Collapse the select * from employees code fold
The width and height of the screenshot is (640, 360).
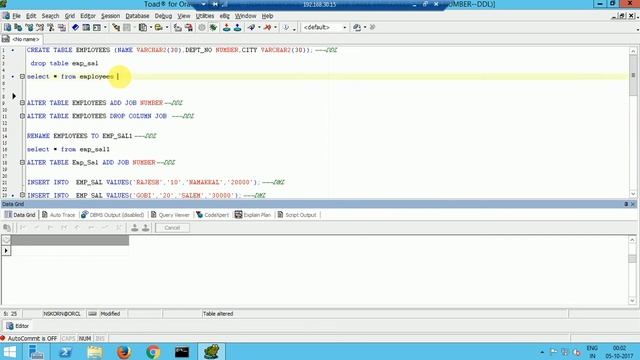click(x=22, y=76)
